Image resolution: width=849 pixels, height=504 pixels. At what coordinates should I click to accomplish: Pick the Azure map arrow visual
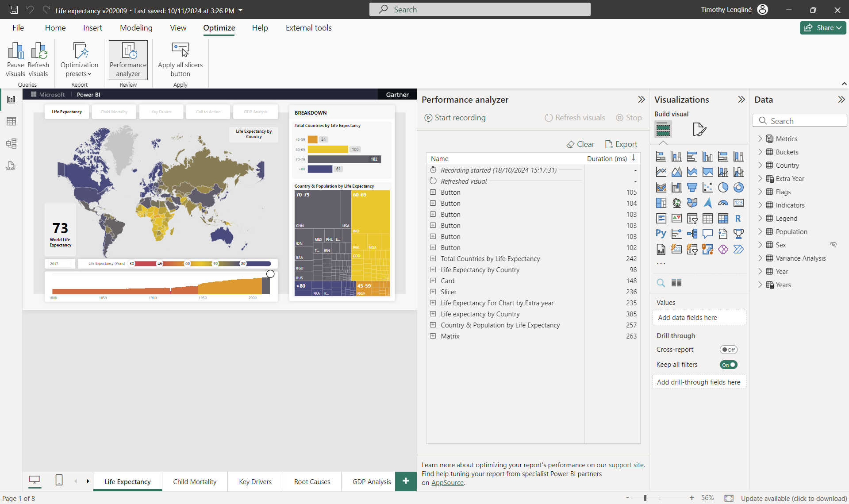[707, 203]
